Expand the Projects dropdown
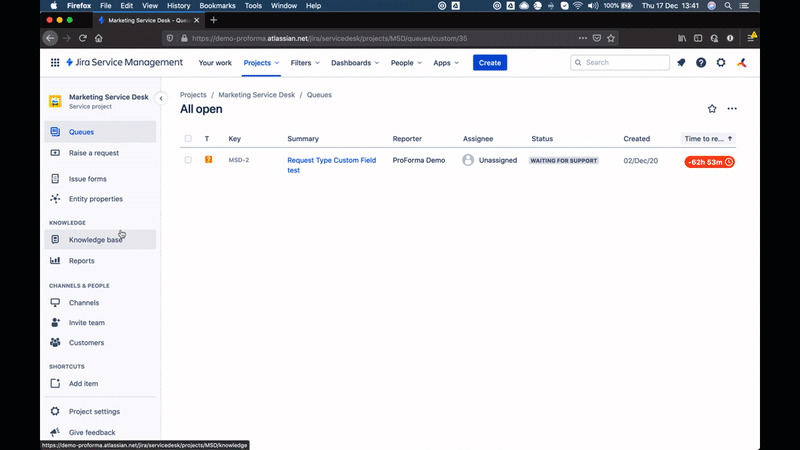 261,63
